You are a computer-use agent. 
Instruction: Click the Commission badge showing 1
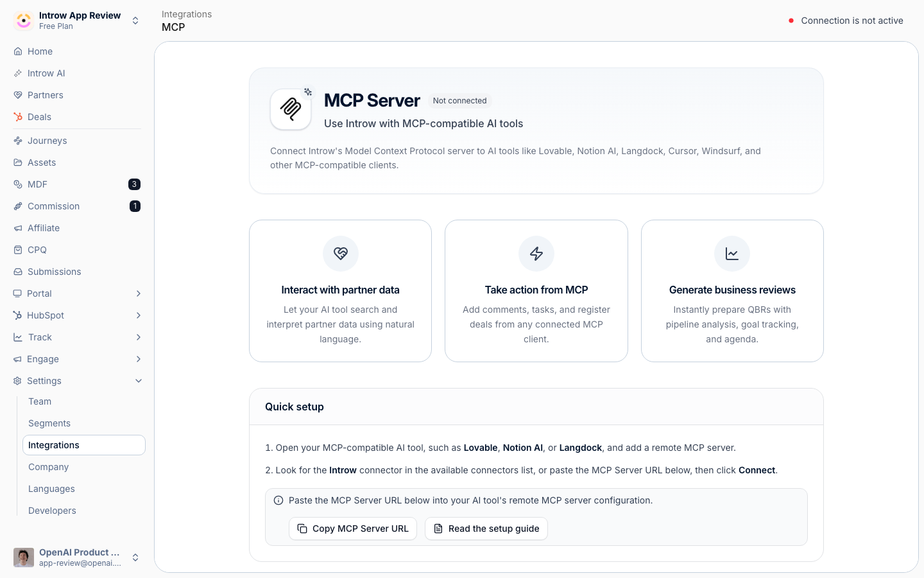pyautogui.click(x=135, y=206)
